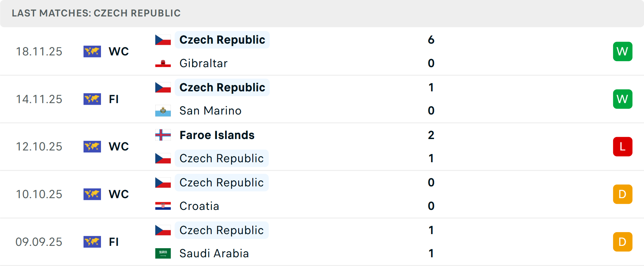Image resolution: width=644 pixels, height=266 pixels.
Task: Click the Czech flag in 18.11.25 match
Action: click(x=163, y=40)
